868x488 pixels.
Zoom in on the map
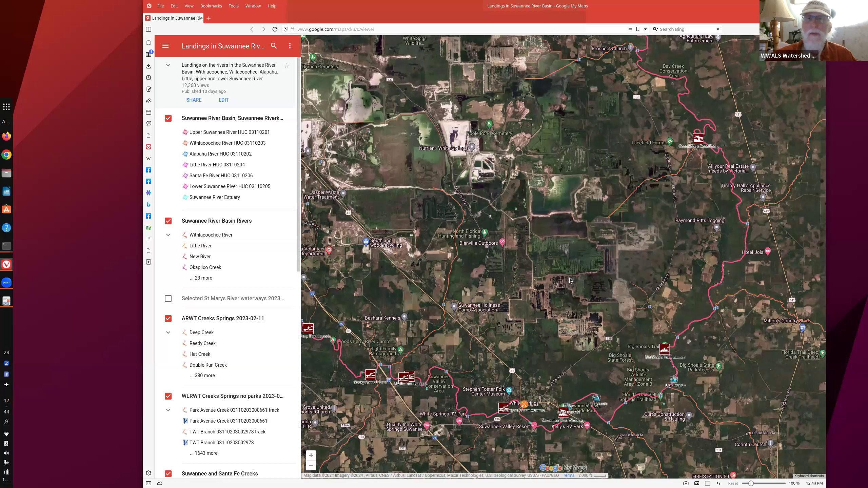coord(311,455)
